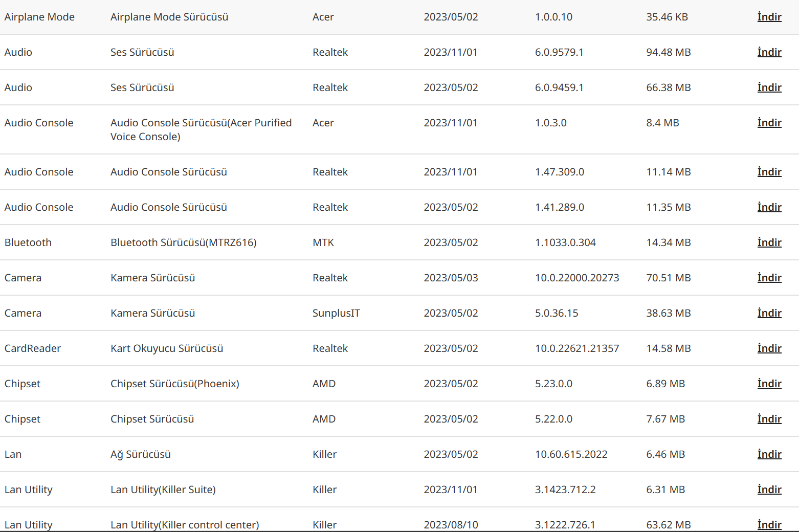Click İndir for Audio driver version 6.0.9459.1
The width and height of the screenshot is (799, 532).
769,87
